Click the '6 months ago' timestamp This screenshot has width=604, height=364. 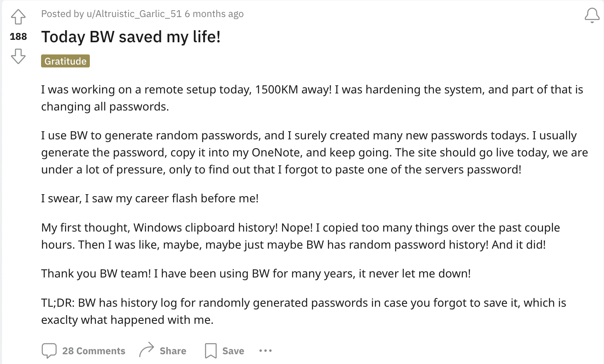coord(214,13)
